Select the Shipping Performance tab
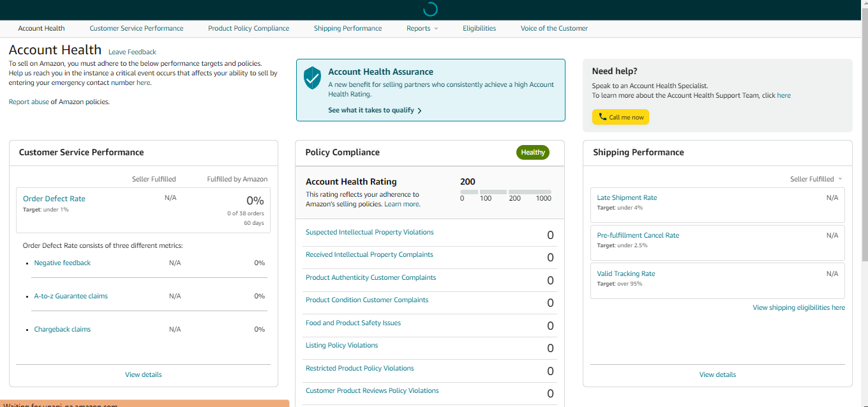This screenshot has height=407, width=868. click(x=348, y=28)
